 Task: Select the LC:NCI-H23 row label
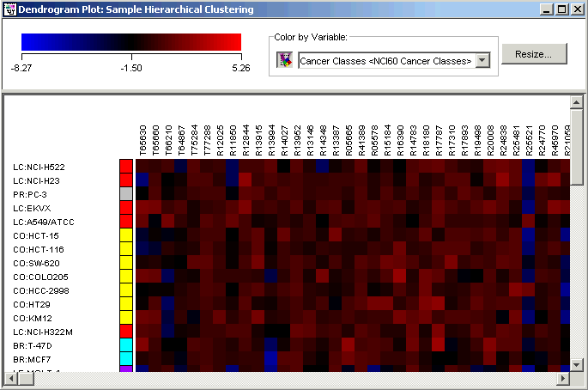[x=36, y=181]
